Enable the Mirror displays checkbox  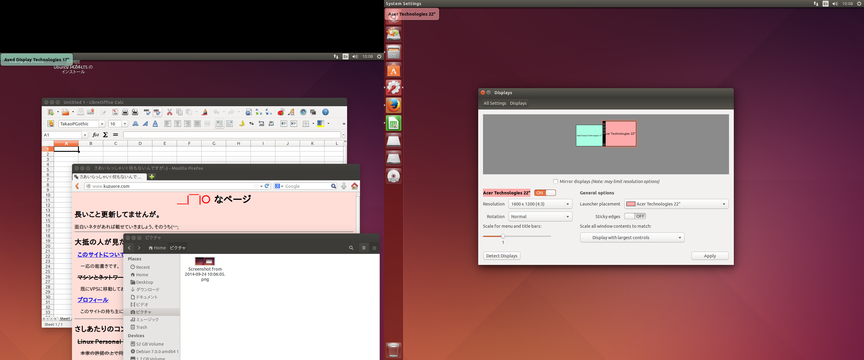point(555,181)
